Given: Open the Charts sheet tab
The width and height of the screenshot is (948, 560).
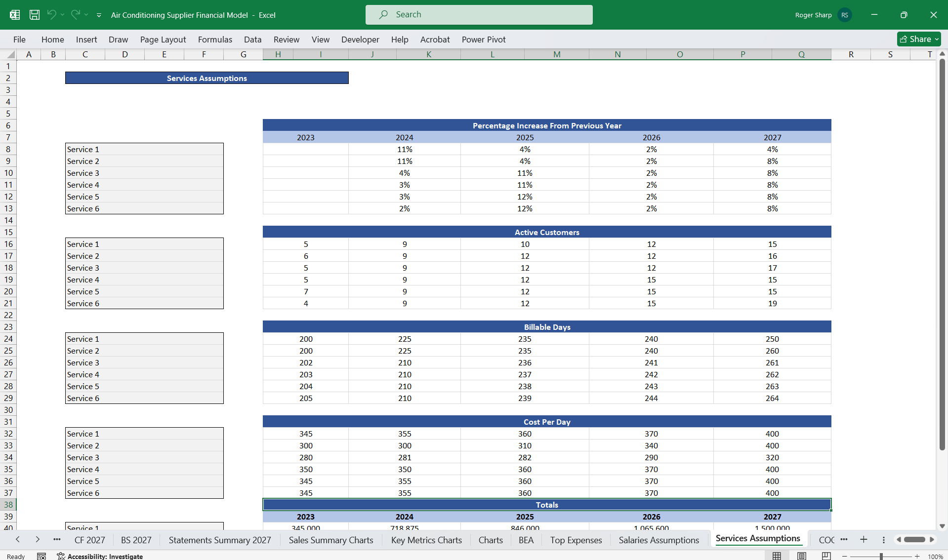Looking at the screenshot, I should tap(491, 540).
